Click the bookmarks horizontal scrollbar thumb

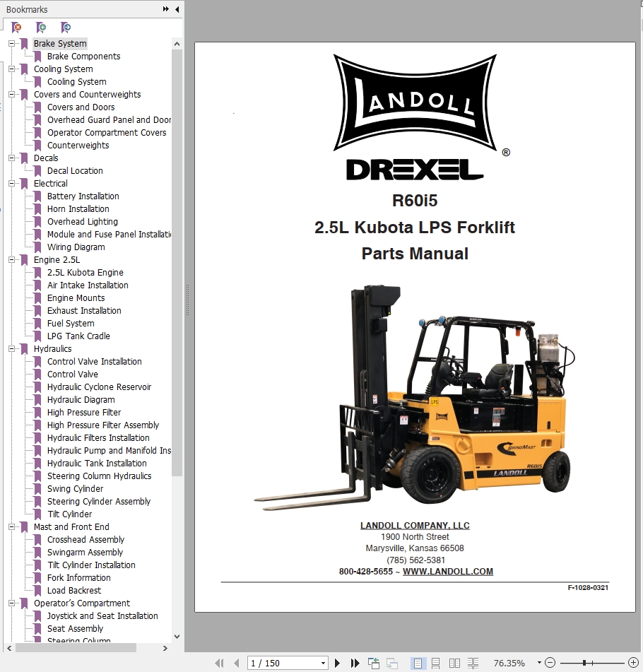(76, 648)
